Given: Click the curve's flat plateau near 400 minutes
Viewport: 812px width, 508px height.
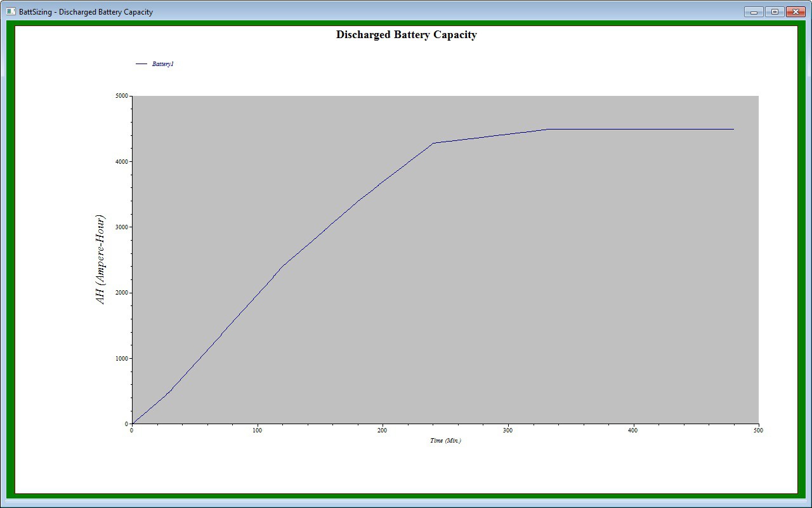Looking at the screenshot, I should coord(633,129).
